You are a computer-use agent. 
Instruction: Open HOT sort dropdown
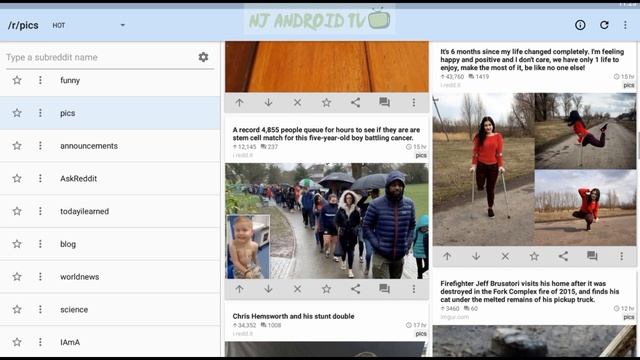(x=88, y=25)
